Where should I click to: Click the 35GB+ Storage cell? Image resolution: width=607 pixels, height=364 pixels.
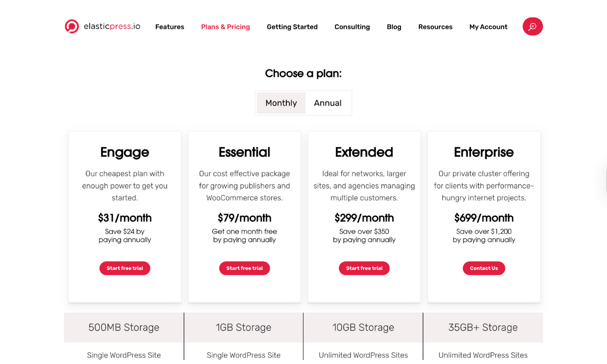(x=483, y=328)
